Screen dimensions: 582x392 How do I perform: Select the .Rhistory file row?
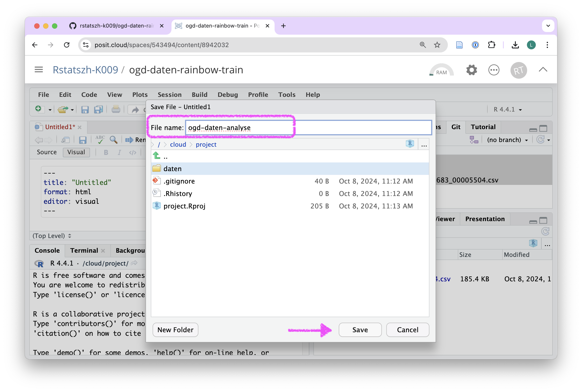click(290, 194)
